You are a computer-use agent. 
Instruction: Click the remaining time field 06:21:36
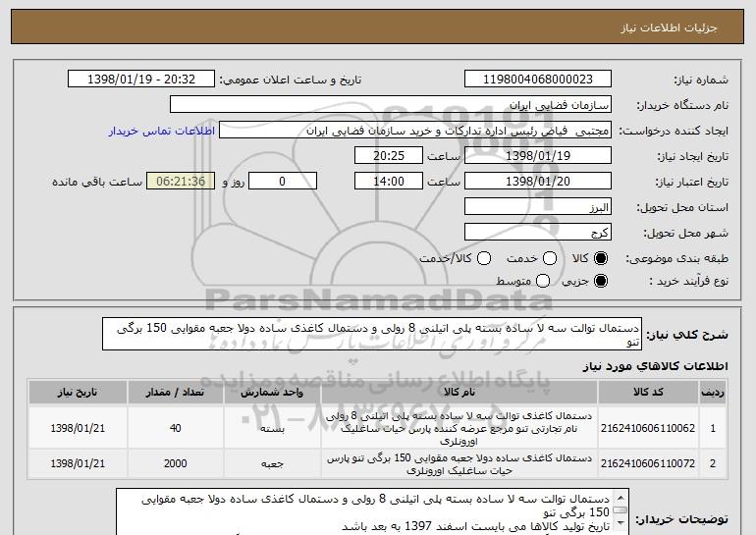tap(181, 182)
